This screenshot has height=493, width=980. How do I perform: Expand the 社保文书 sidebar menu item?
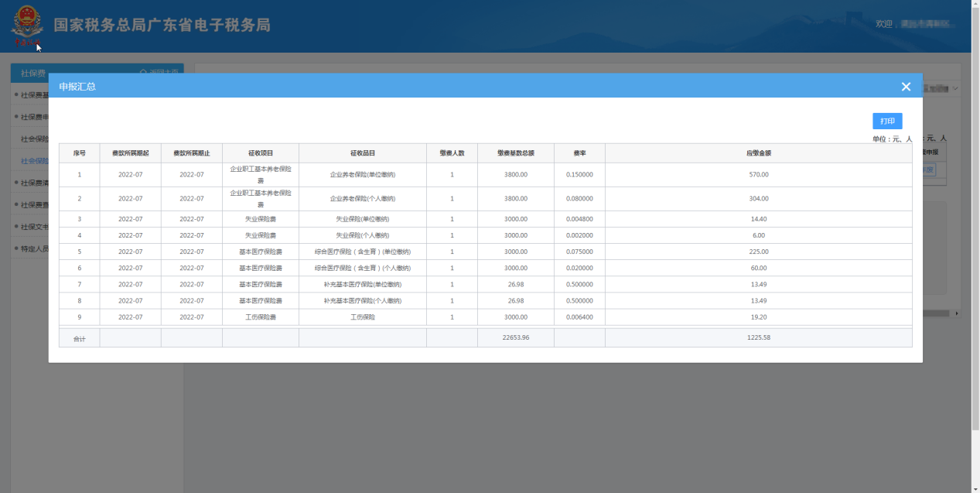pyautogui.click(x=31, y=227)
